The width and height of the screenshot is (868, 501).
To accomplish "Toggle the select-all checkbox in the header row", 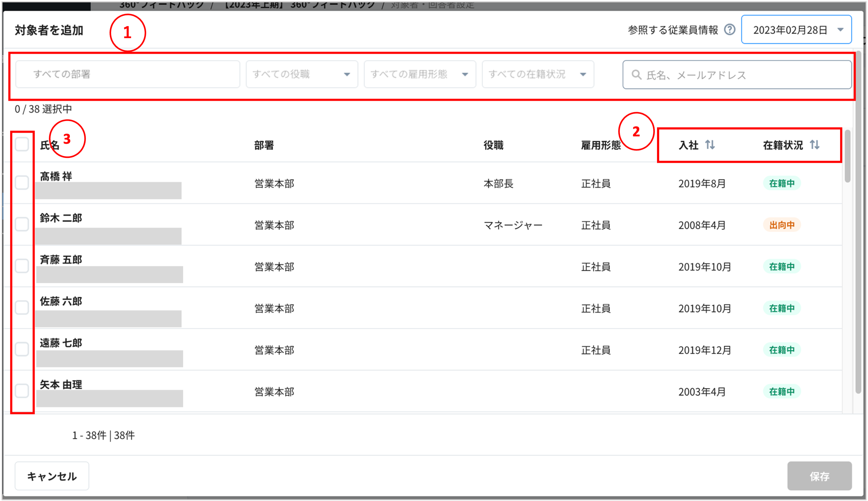I will point(22,144).
